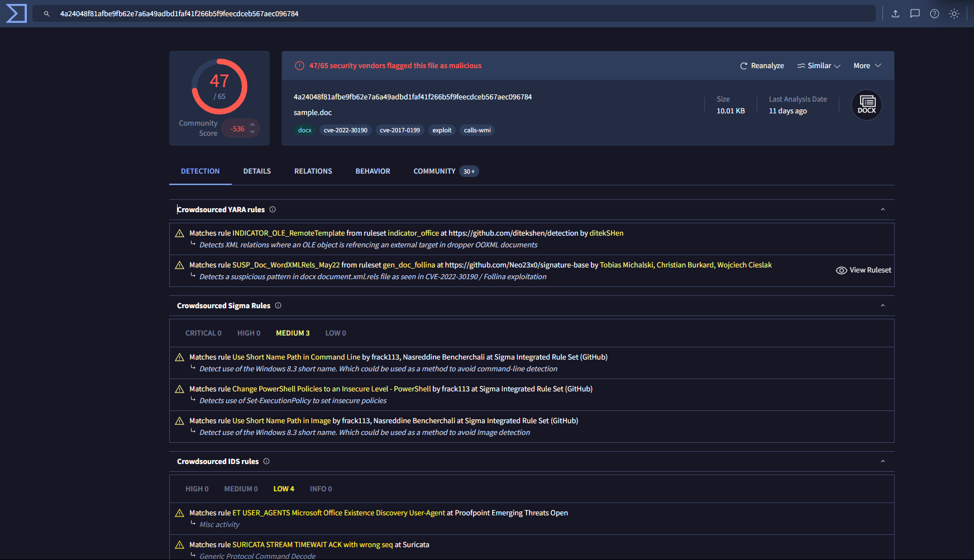
Task: Collapse the Crowdsourced Sigma Rules section
Action: click(x=883, y=306)
